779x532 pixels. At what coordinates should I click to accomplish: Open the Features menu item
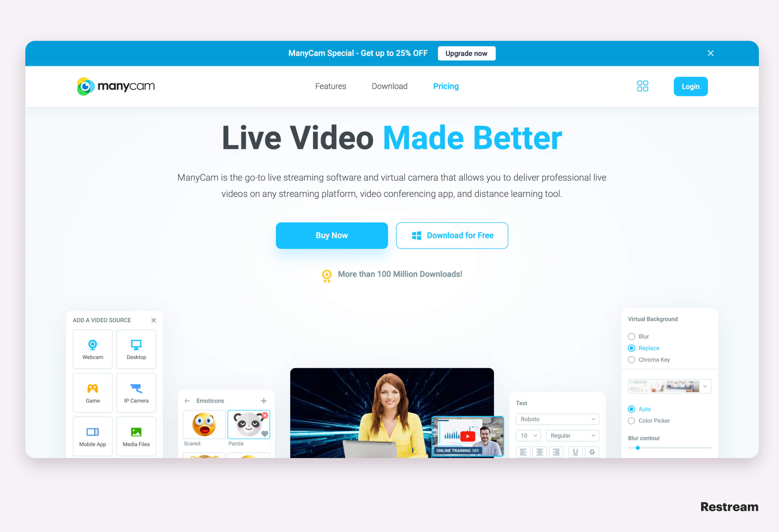(330, 86)
